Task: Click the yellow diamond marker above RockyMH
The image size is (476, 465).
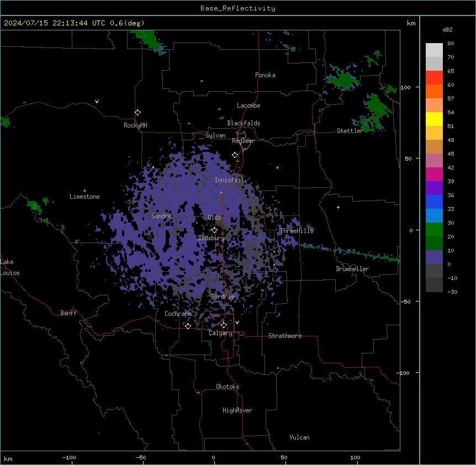Action: click(137, 112)
